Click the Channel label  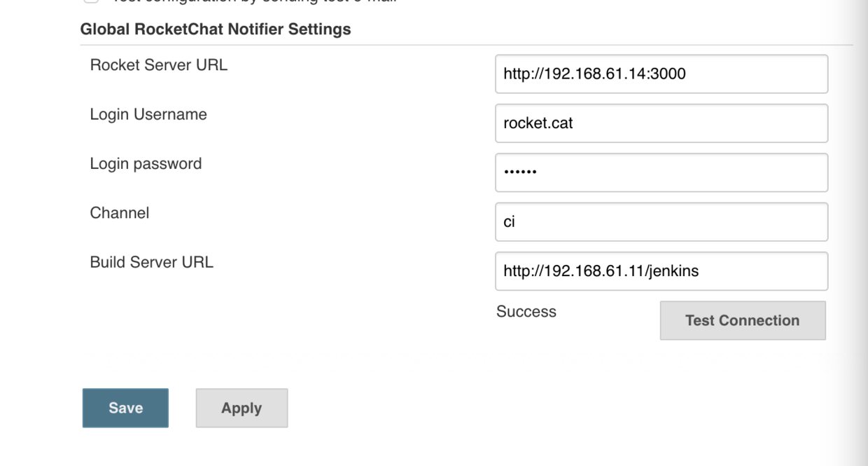(x=120, y=212)
